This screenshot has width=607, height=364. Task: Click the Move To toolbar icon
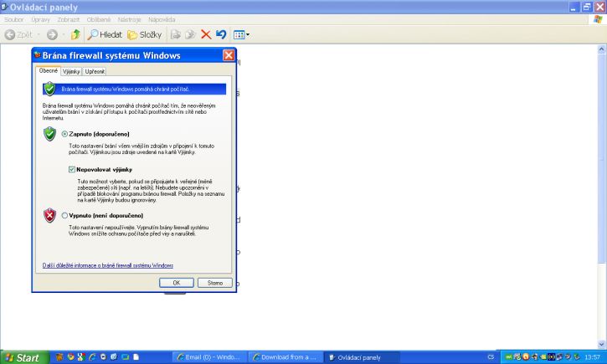175,35
